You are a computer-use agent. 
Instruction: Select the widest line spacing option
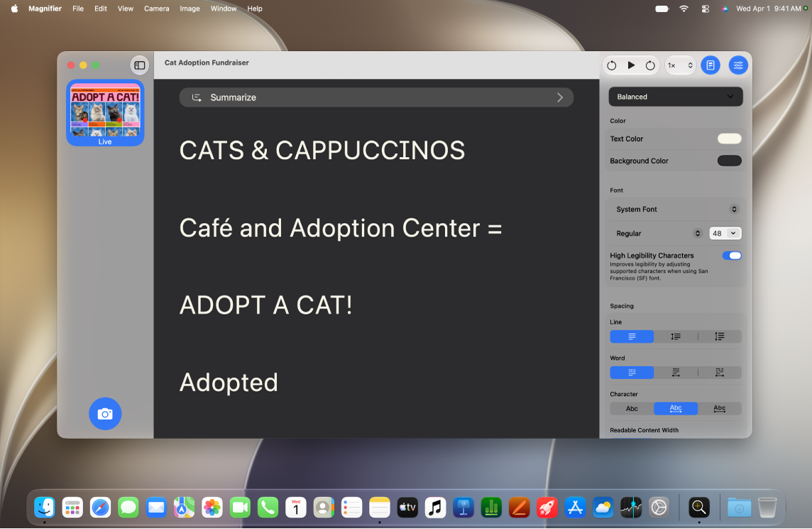719,337
